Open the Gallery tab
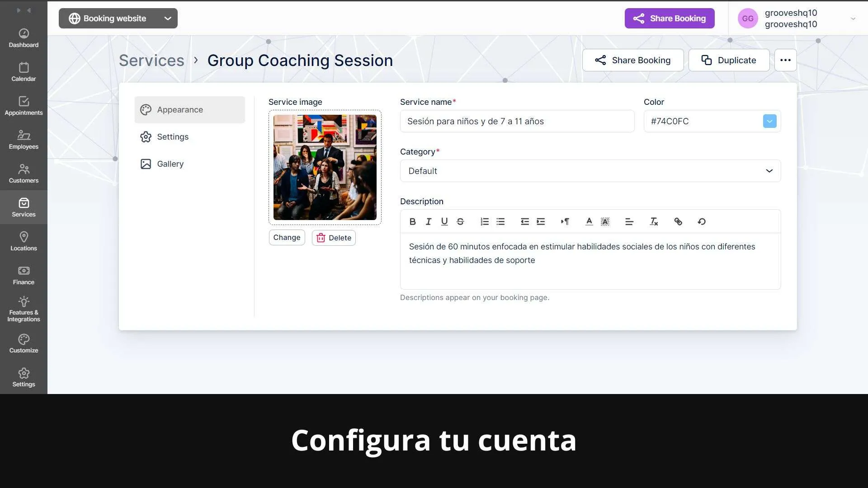 170,164
